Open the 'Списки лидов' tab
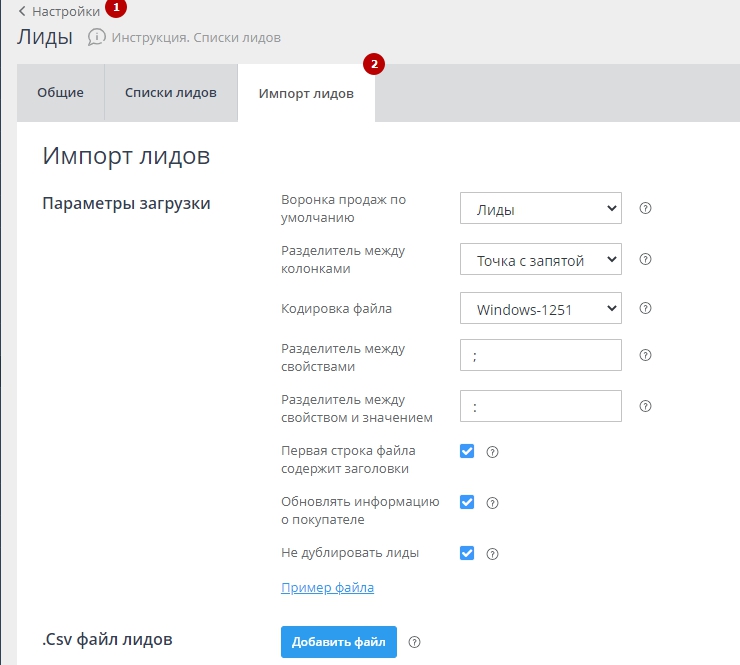This screenshot has height=665, width=740. [x=170, y=93]
